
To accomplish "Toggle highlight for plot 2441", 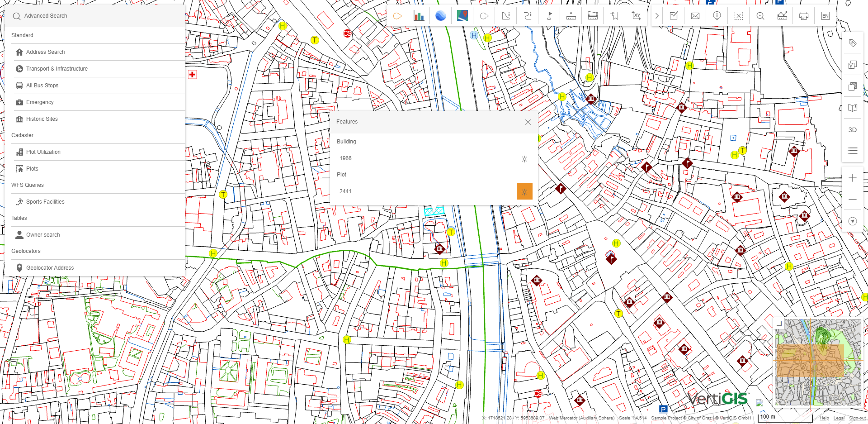I will coord(524,192).
